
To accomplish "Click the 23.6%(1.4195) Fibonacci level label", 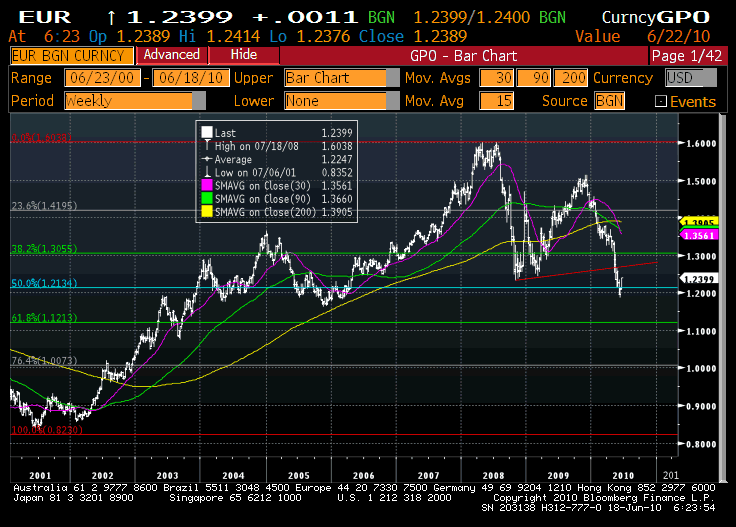I will (44, 206).
